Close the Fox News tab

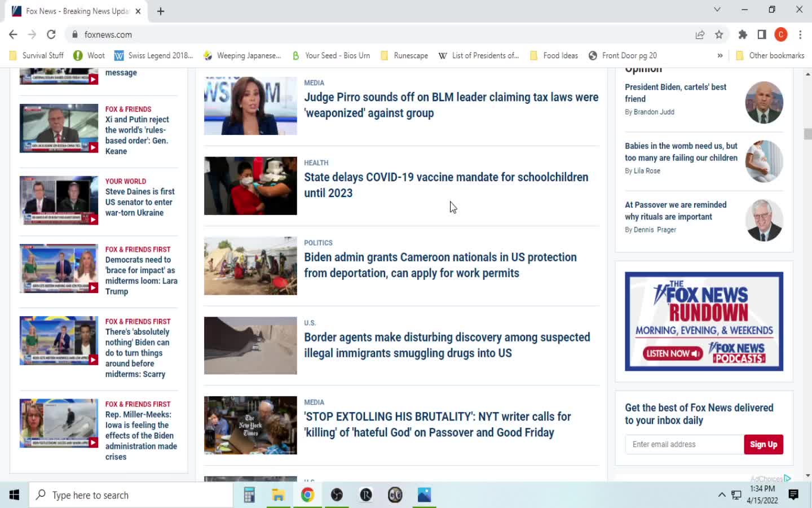click(138, 11)
